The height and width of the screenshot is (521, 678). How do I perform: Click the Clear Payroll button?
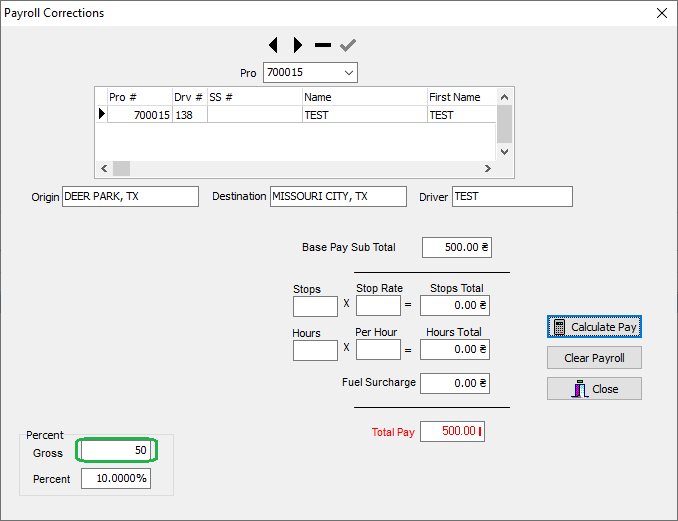[x=594, y=358]
